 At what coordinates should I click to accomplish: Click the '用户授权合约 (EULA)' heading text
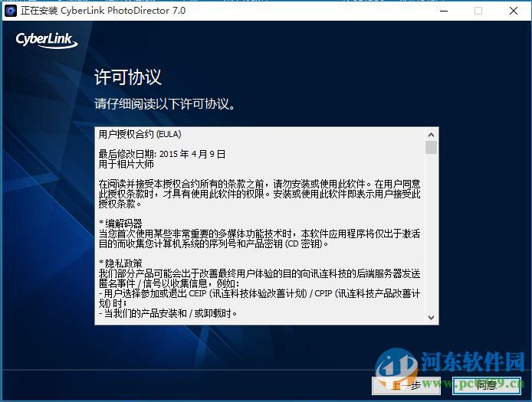click(x=140, y=134)
